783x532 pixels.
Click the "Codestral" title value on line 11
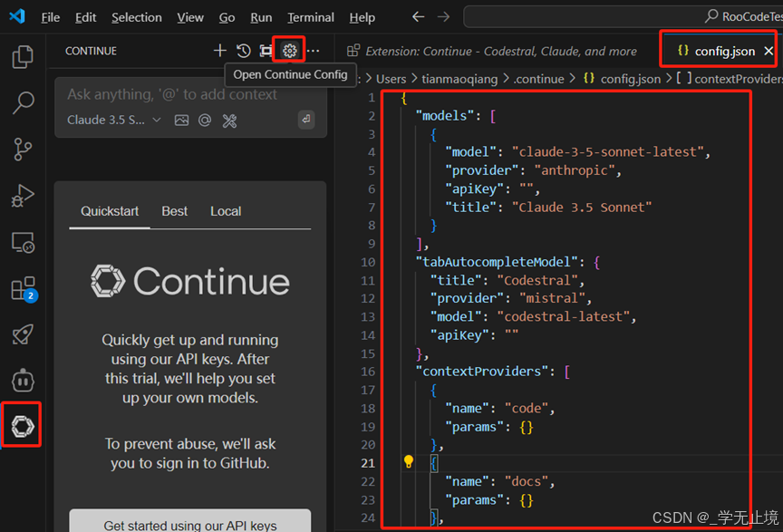click(537, 280)
